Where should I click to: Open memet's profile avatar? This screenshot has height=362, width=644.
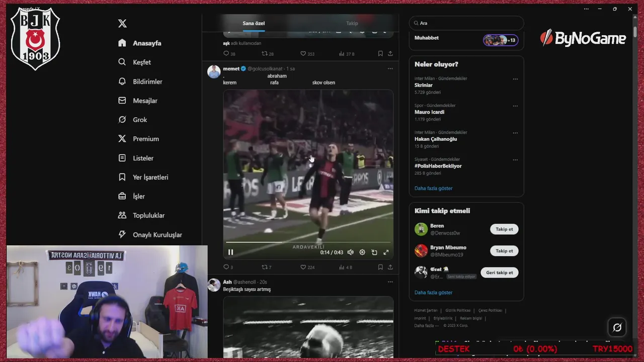click(x=214, y=71)
